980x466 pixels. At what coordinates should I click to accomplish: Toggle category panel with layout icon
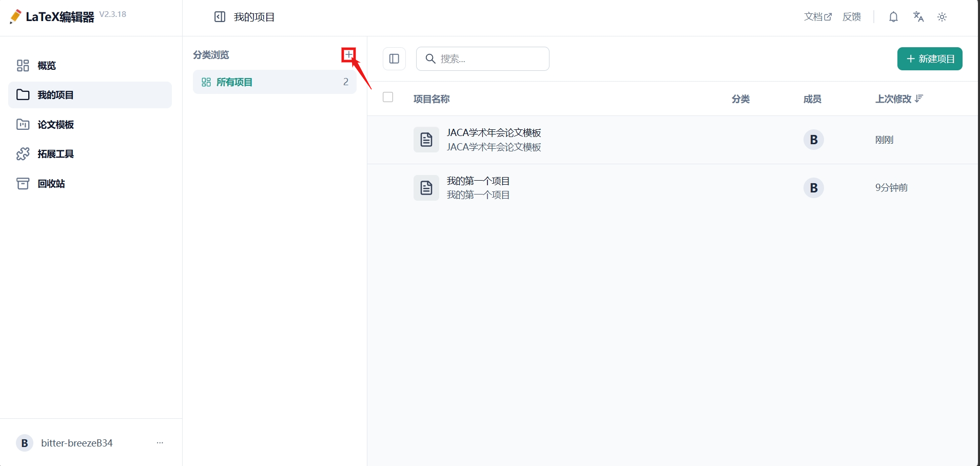coord(394,59)
